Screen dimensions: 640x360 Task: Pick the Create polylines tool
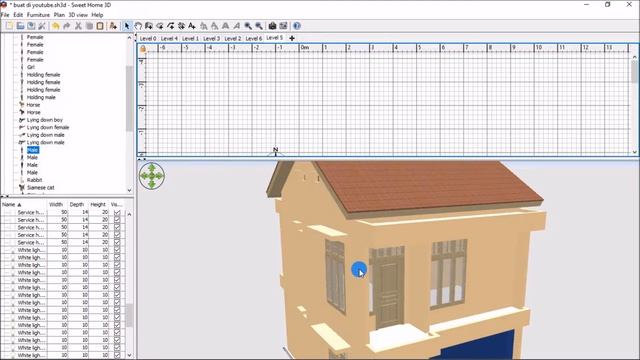click(x=171, y=26)
